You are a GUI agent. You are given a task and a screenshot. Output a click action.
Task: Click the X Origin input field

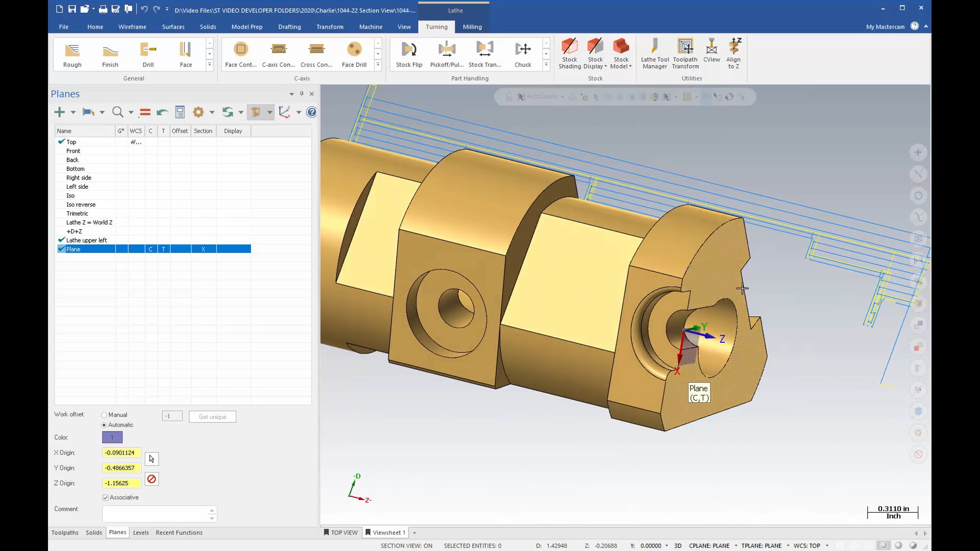coord(121,452)
